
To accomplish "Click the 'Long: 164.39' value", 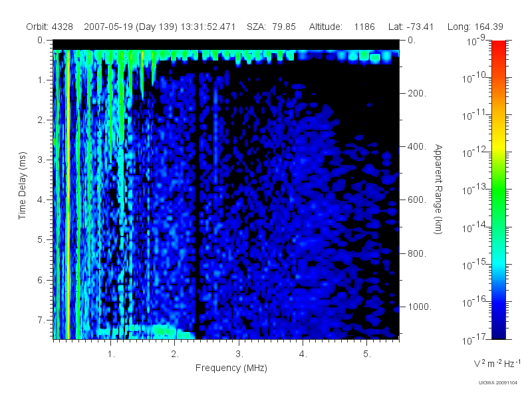I will point(475,27).
